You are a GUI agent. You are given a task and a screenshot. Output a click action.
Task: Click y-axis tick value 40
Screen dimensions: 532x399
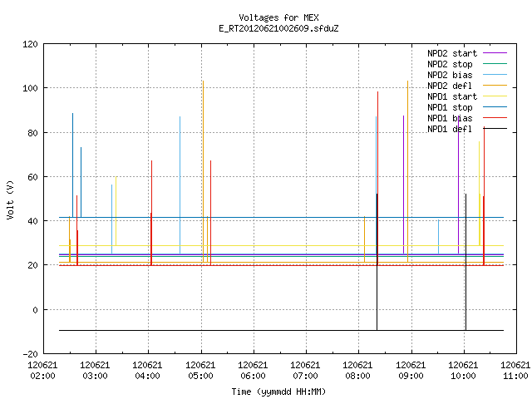pos(32,221)
